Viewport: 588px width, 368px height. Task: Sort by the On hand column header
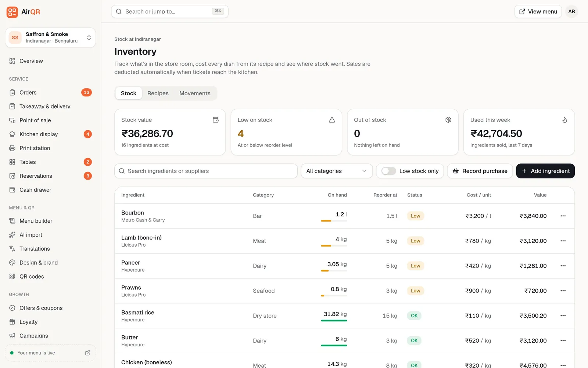[x=337, y=195]
